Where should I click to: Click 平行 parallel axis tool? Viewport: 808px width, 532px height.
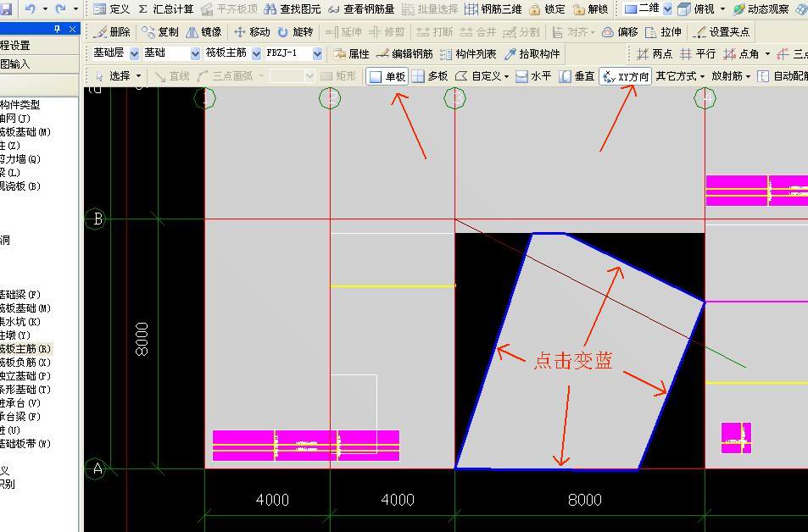click(698, 53)
